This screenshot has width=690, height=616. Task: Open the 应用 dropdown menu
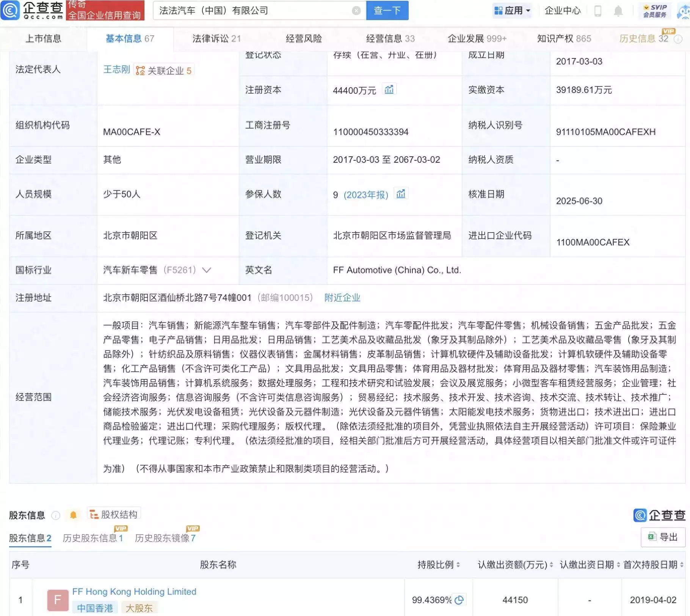tap(512, 11)
